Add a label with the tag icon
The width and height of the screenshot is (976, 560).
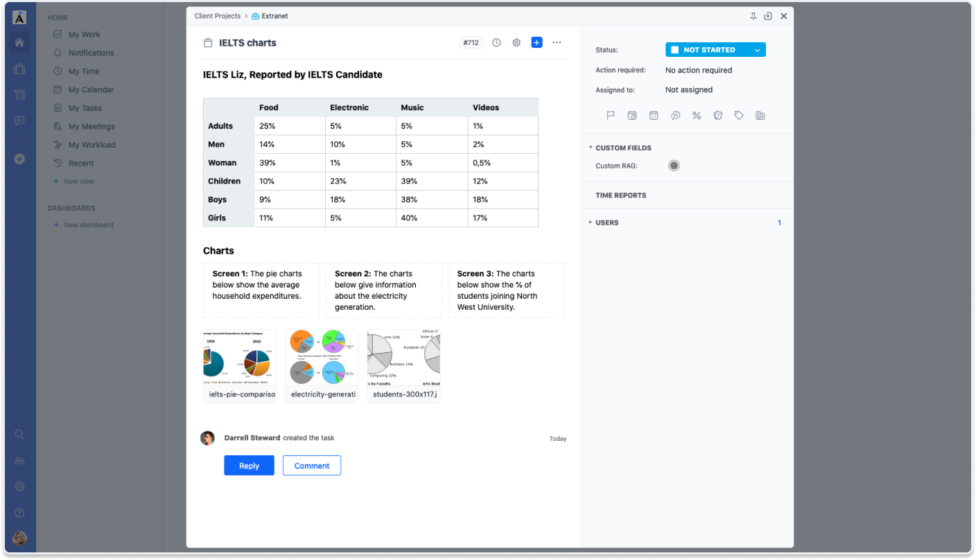tap(739, 116)
